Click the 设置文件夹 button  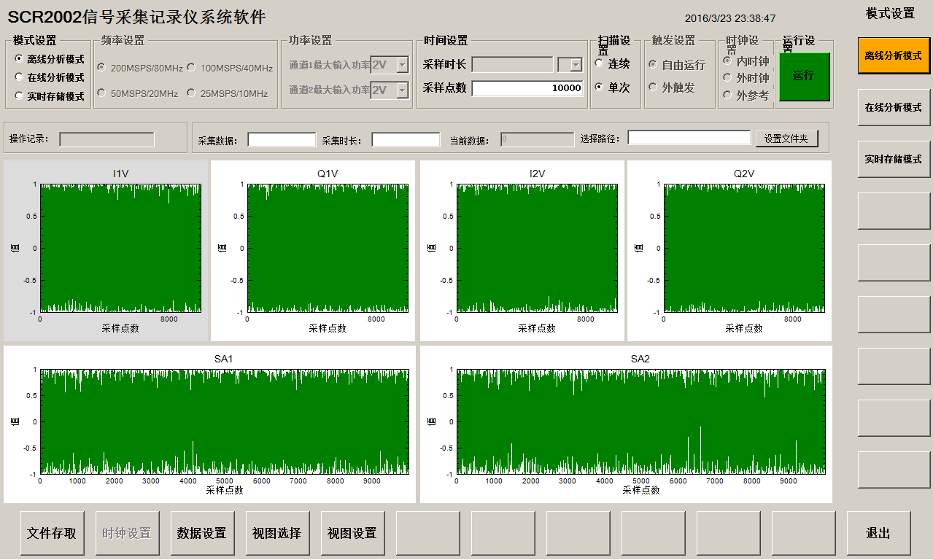pos(786,139)
